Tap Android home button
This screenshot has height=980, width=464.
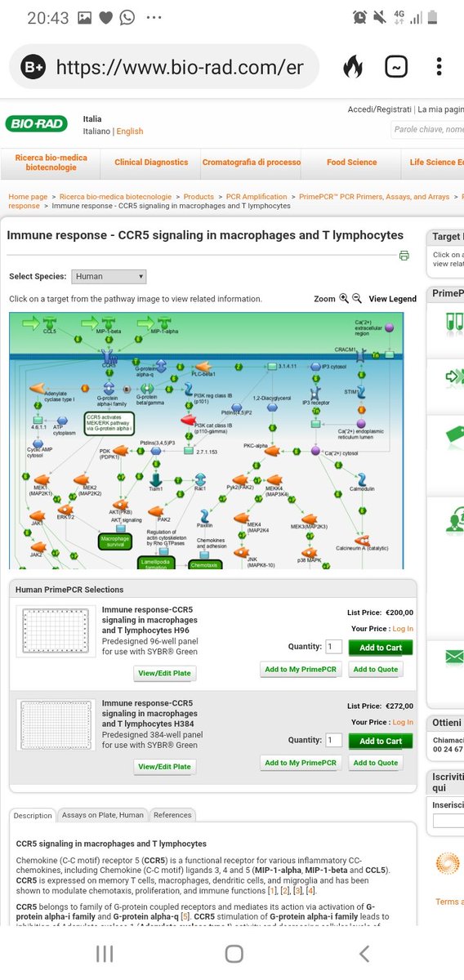tap(234, 953)
